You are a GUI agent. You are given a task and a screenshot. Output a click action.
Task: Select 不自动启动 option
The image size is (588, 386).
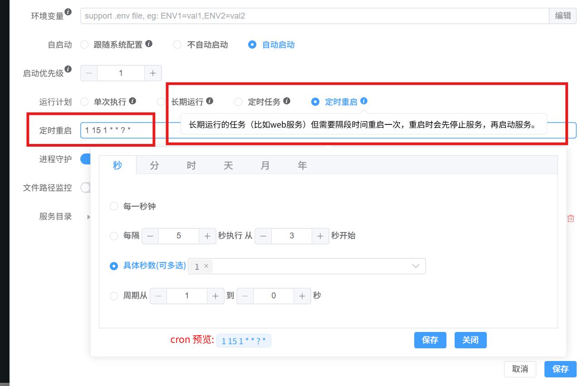pos(177,45)
